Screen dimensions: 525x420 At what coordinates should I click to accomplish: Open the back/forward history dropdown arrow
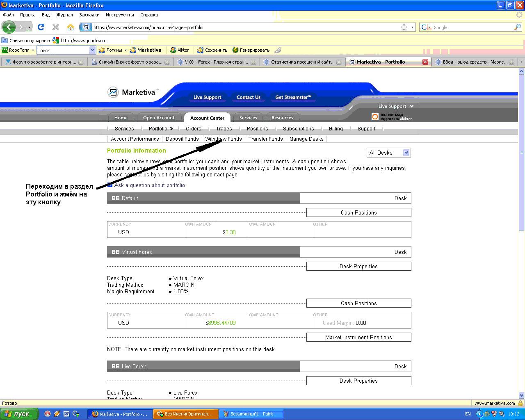coord(29,27)
